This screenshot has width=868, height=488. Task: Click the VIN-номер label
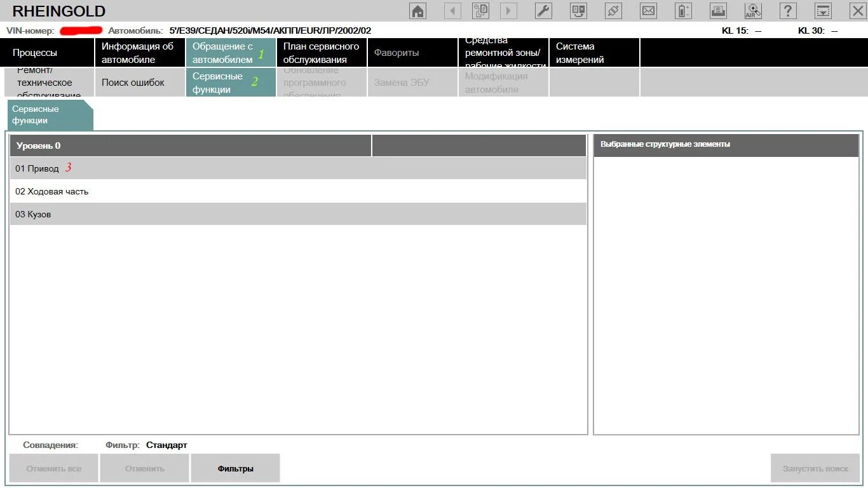pos(31,30)
